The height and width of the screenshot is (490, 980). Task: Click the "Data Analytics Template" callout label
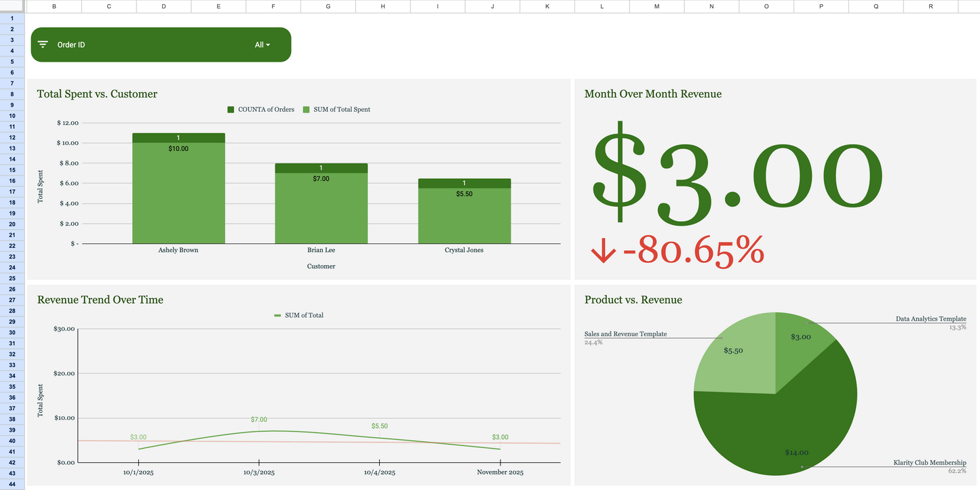tap(930, 319)
